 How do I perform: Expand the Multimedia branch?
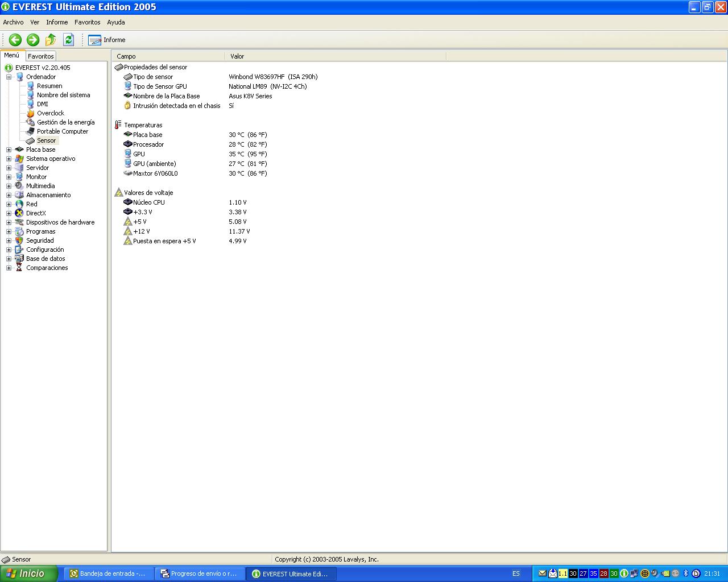tap(9, 186)
